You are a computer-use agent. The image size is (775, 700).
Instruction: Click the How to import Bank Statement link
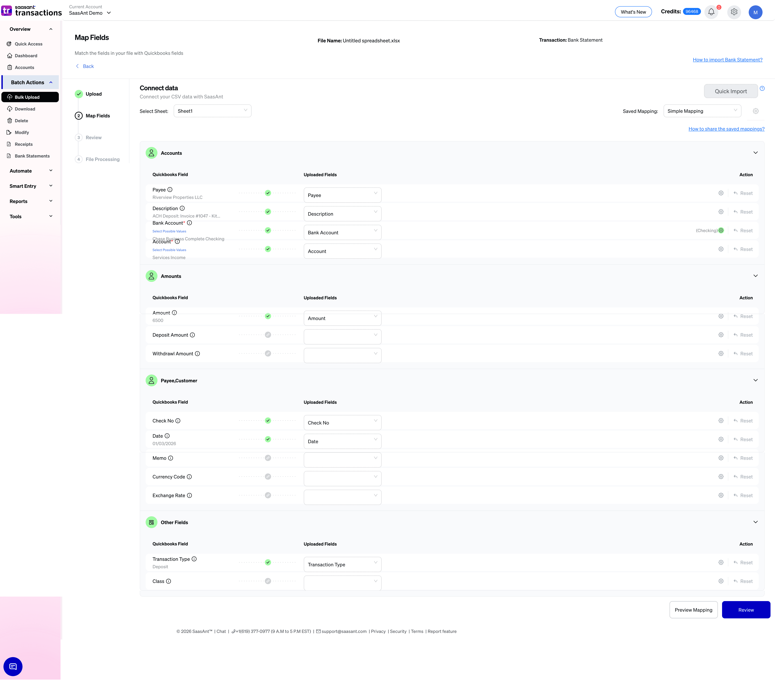tap(727, 59)
